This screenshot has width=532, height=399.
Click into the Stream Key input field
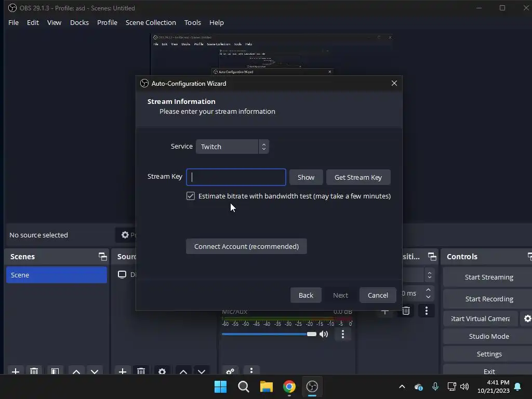236,177
